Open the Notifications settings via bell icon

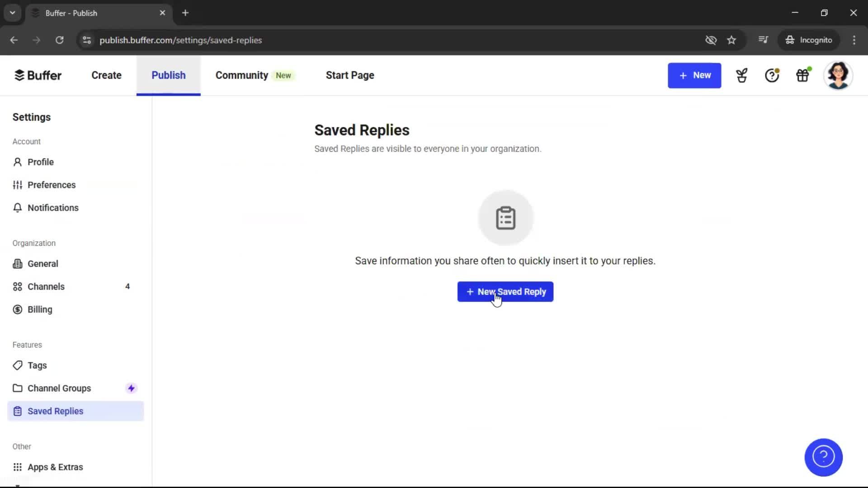(53, 207)
